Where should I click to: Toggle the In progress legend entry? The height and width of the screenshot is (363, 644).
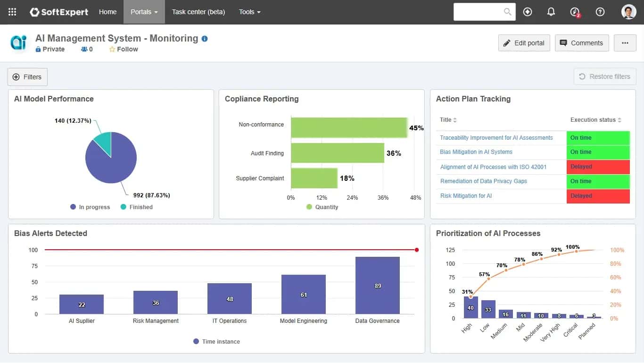click(x=90, y=207)
